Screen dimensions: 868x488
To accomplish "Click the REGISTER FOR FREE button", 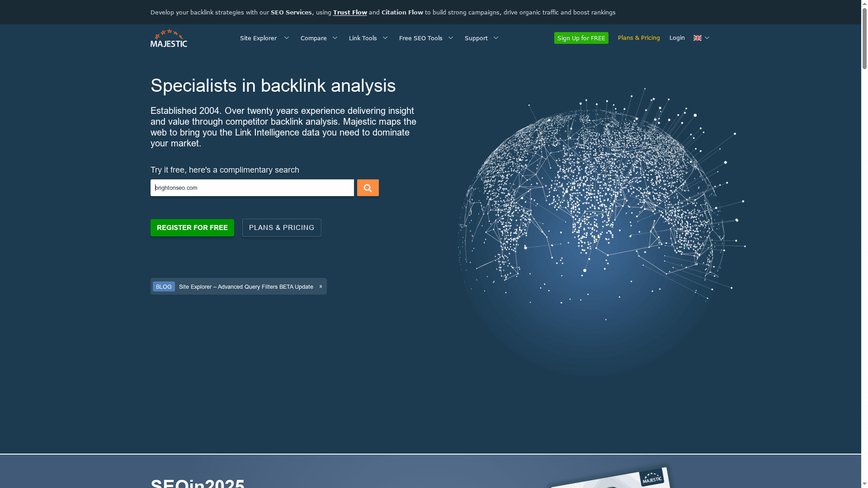I will tap(192, 227).
